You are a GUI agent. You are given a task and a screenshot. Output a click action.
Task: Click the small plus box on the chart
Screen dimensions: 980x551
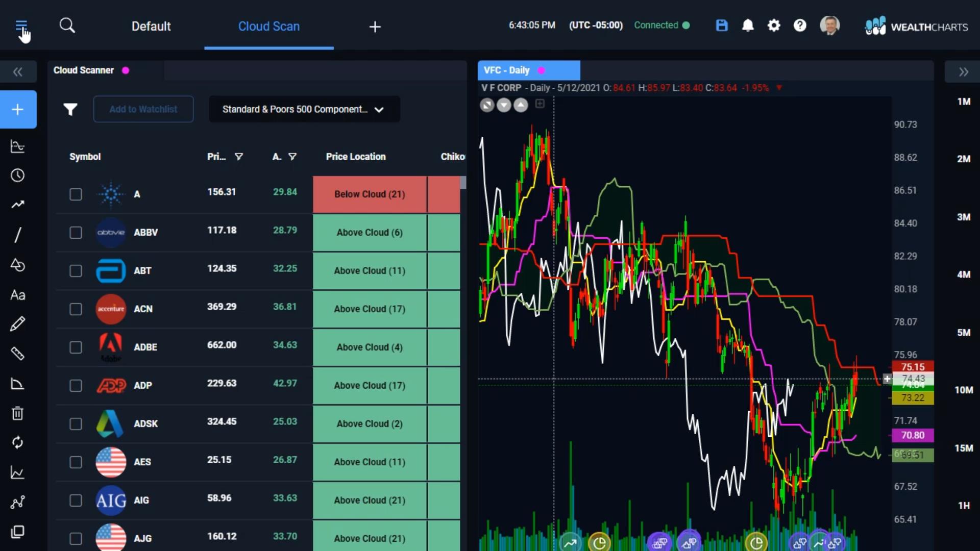540,104
